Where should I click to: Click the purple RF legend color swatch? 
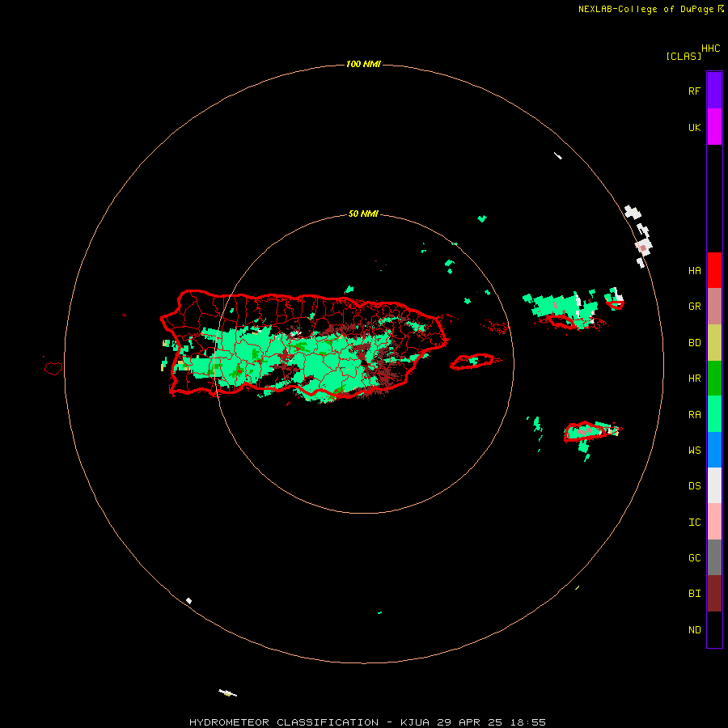tap(714, 90)
